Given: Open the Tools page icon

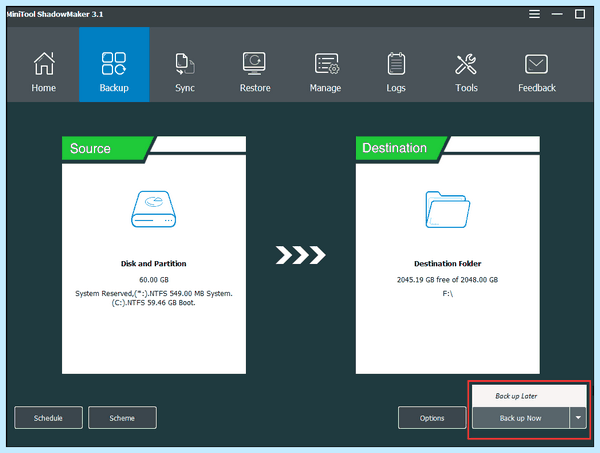Looking at the screenshot, I should coord(466,64).
